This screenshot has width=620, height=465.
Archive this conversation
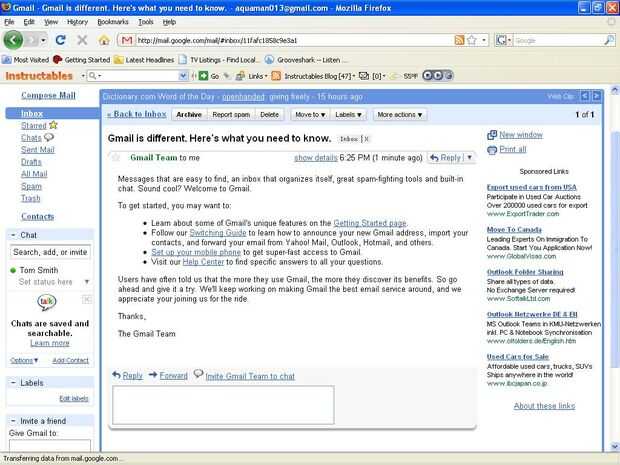click(189, 115)
